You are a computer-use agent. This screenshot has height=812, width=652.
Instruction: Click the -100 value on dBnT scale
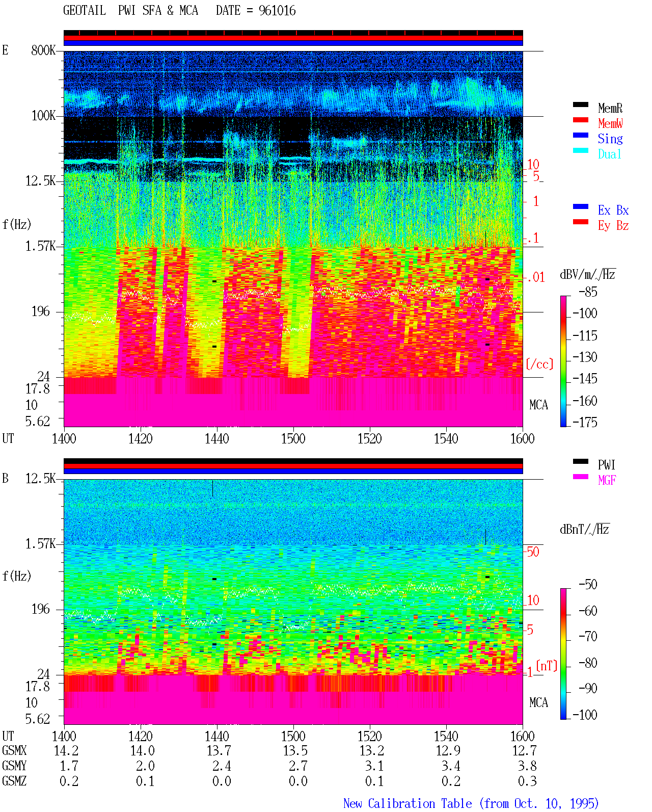tap(585, 715)
